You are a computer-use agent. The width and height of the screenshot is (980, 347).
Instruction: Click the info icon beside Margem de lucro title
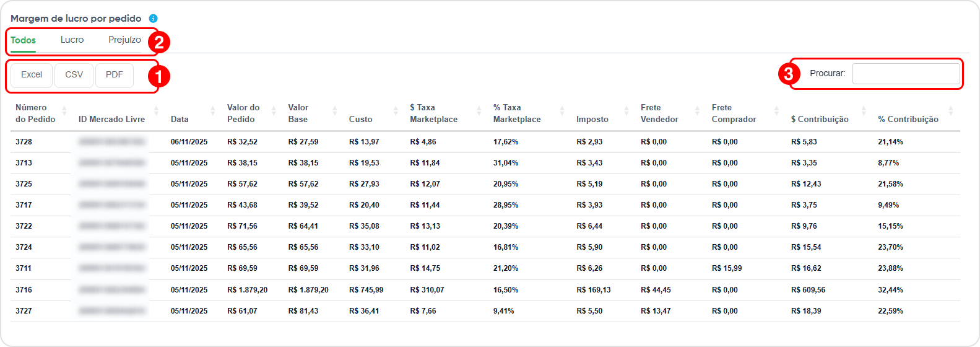coord(154,19)
